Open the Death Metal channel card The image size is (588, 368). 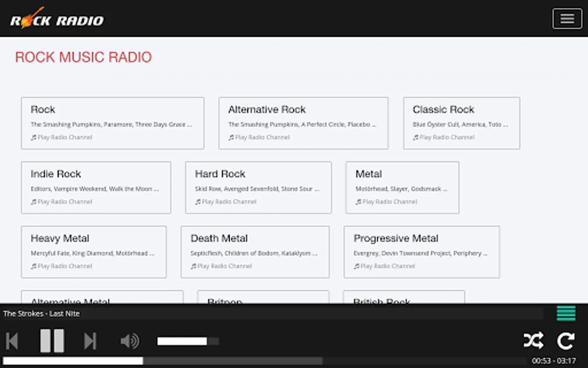(255, 252)
